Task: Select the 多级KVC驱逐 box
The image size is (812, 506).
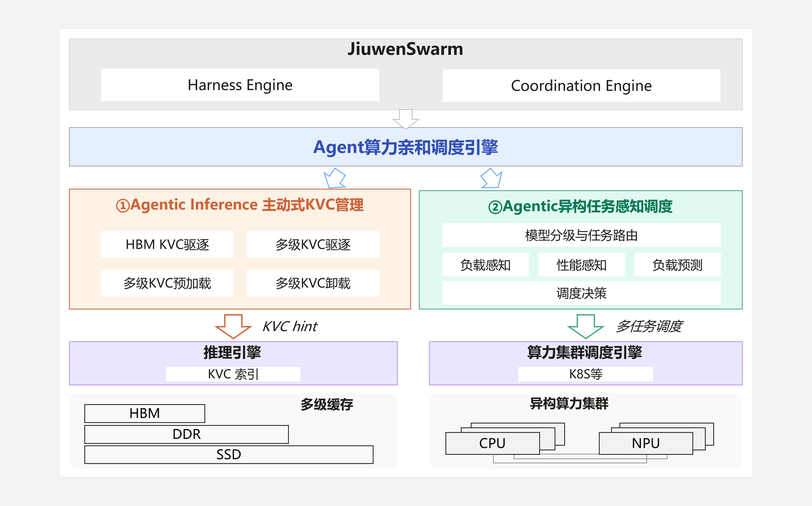Action: [313, 245]
